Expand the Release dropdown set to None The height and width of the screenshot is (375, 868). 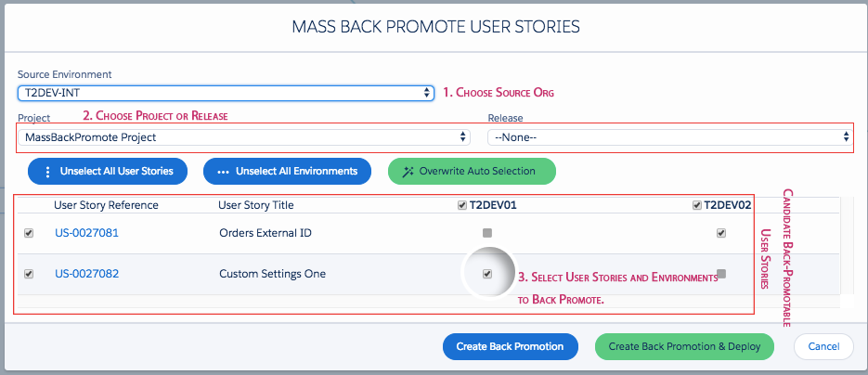[x=670, y=137]
